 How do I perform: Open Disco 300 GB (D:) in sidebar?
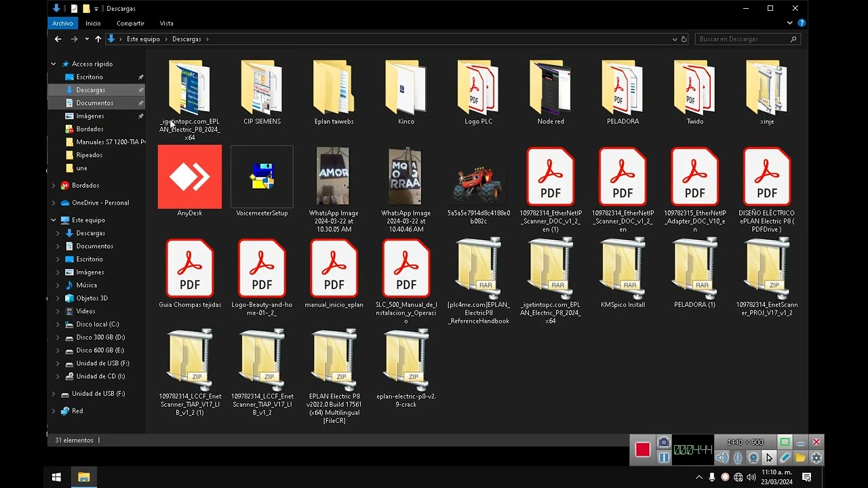[100, 338]
